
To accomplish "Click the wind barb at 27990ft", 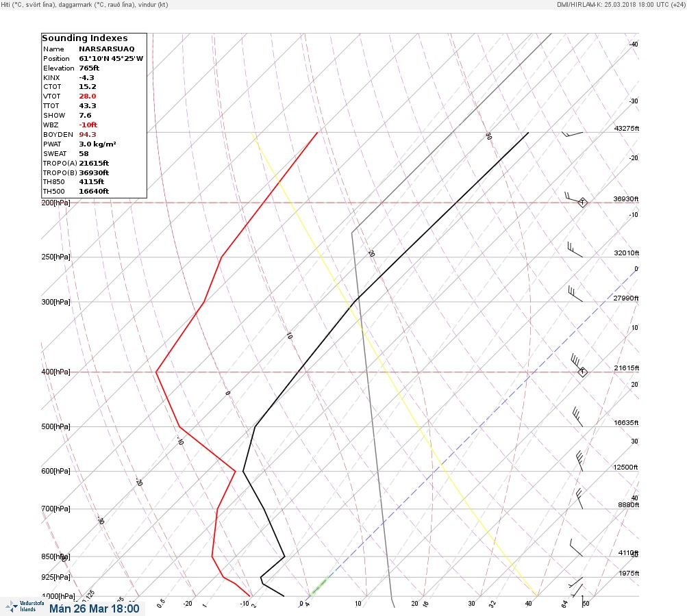I will [575, 294].
